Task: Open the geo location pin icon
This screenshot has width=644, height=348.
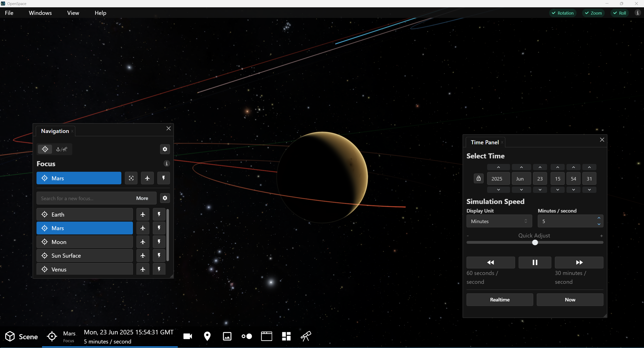Action: (207, 336)
